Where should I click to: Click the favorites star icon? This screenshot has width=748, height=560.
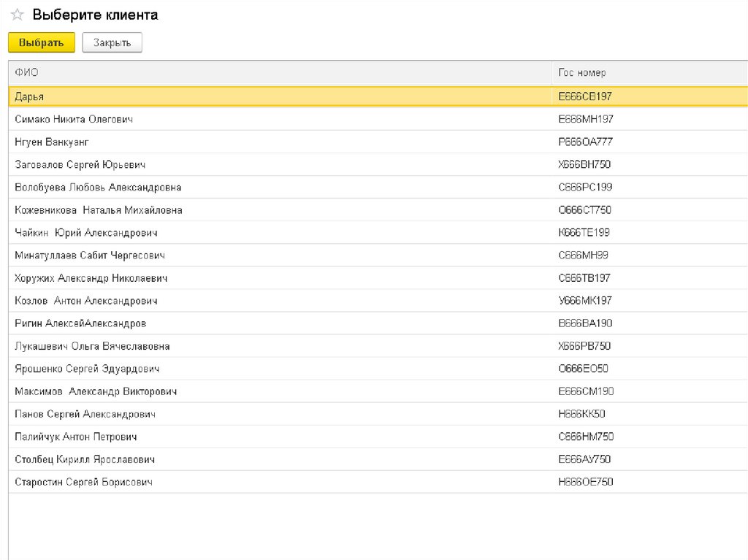point(18,15)
